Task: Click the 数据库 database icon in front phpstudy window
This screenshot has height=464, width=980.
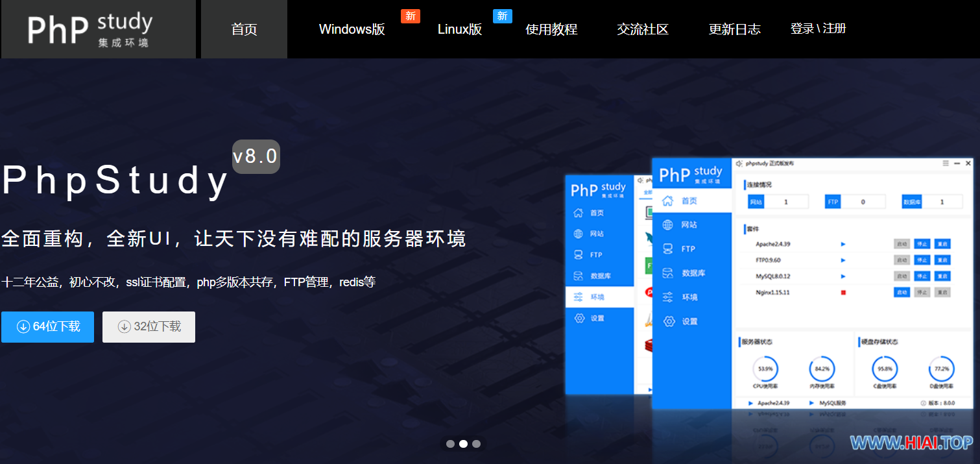Action: (667, 273)
